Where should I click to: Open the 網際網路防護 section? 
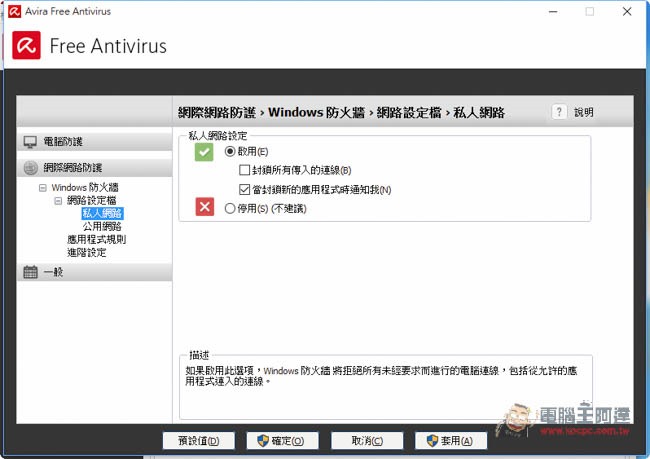95,168
